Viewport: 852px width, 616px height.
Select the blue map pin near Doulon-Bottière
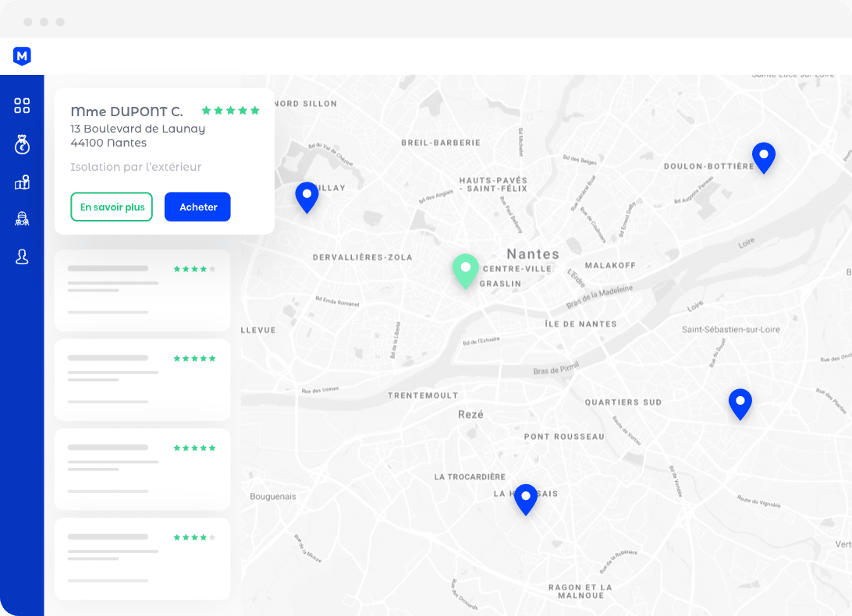(763, 157)
